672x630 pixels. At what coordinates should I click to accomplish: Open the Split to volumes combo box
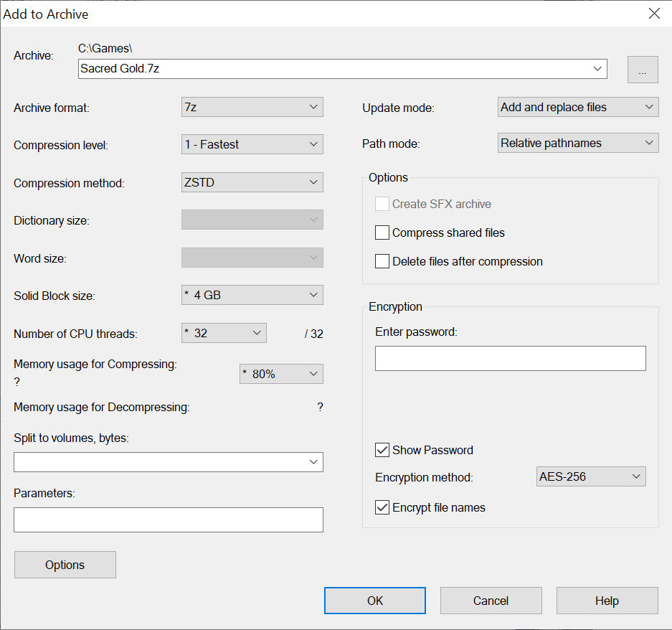(169, 462)
